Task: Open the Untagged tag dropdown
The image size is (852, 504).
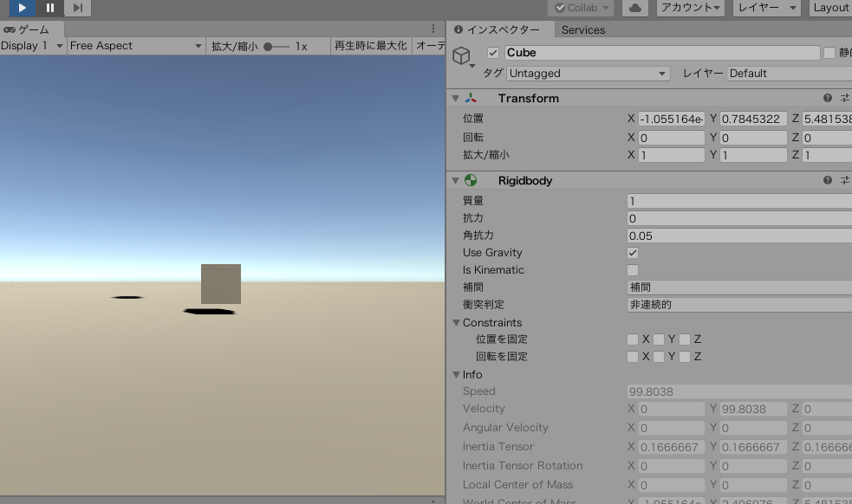Action: point(588,73)
